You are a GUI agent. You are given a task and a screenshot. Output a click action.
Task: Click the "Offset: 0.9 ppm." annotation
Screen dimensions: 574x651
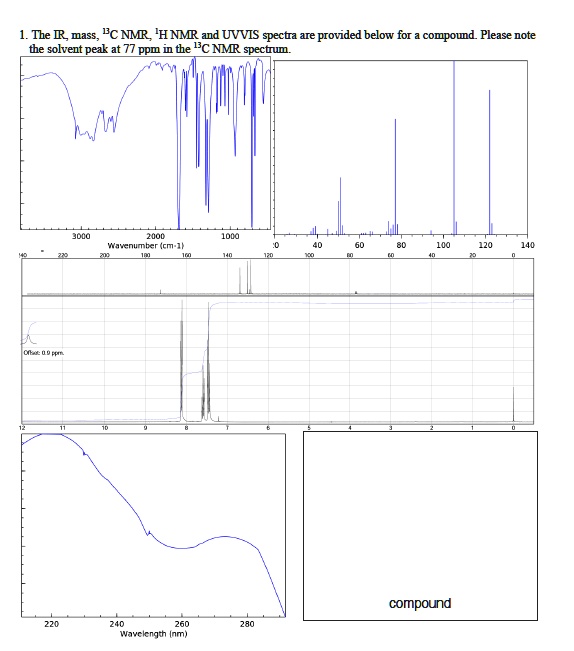pyautogui.click(x=44, y=353)
